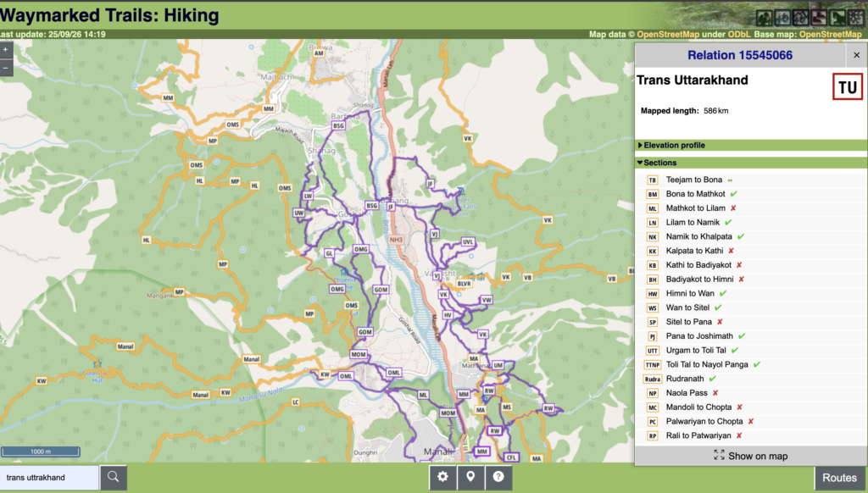Click the LN section symbol
This screenshot has height=493, width=868.
tap(653, 223)
